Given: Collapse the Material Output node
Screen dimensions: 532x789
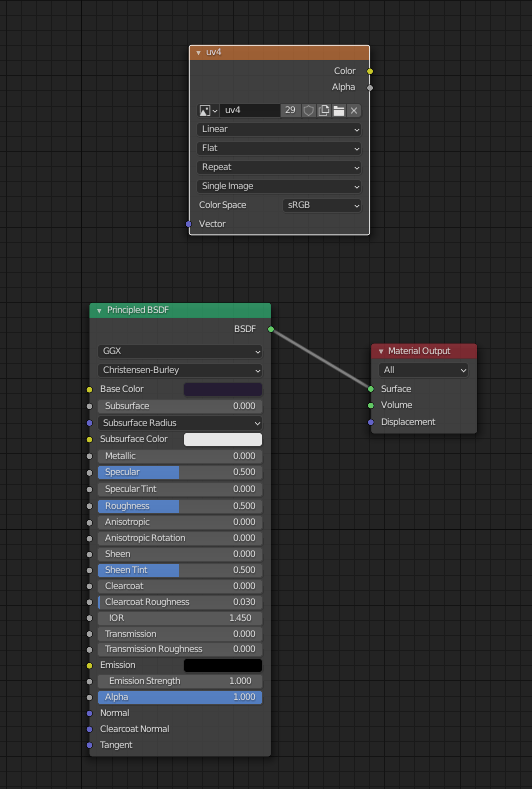Looking at the screenshot, I should click(381, 351).
